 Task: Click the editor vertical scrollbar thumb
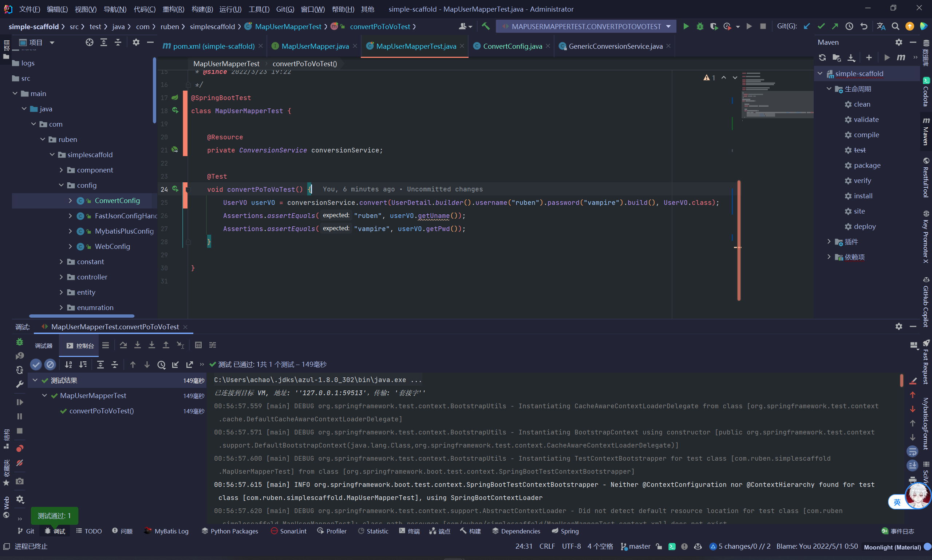coord(739,240)
